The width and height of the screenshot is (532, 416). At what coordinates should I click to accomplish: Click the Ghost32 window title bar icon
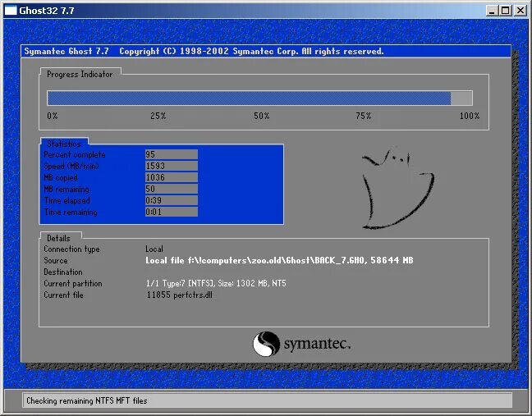[x=11, y=11]
